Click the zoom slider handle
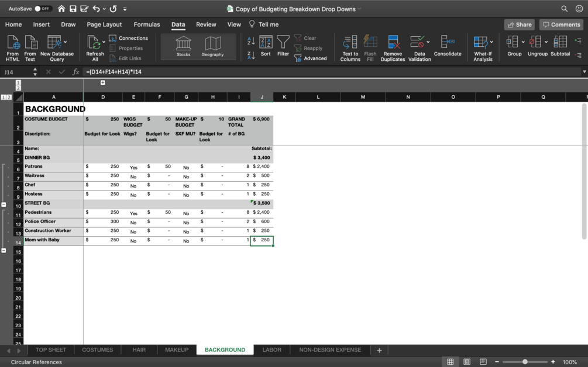 [x=525, y=362]
